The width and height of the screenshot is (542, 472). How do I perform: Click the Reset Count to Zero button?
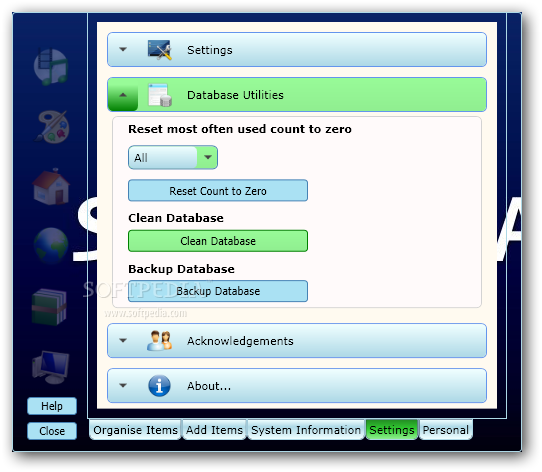218,191
